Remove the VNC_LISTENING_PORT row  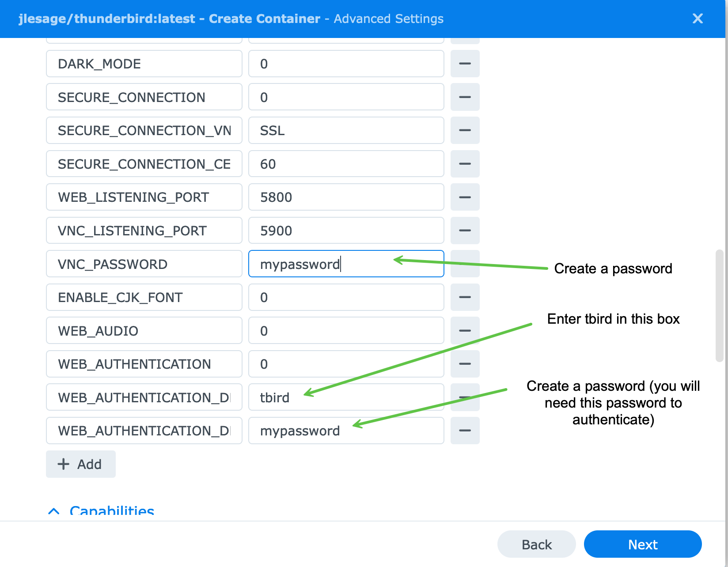coord(465,231)
